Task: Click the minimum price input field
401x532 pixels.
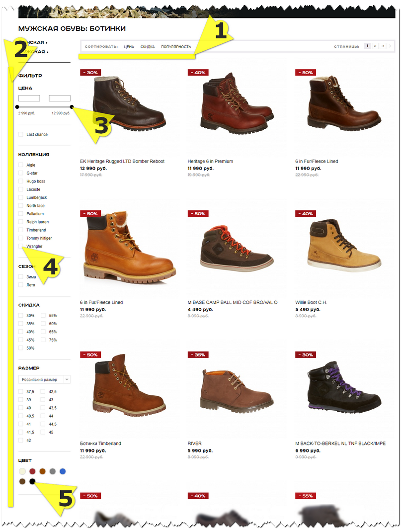Action: (x=29, y=98)
